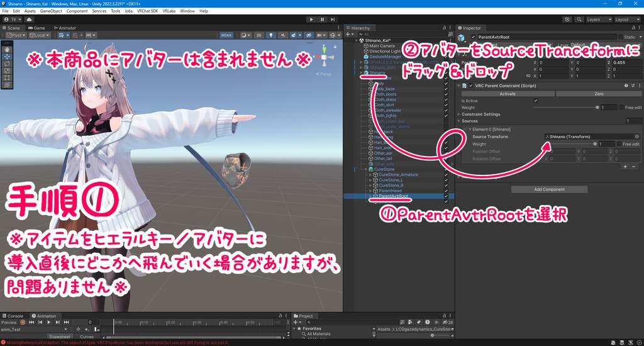Disable the VRC Parent Constraint component checkbox
The width and height of the screenshot is (644, 346).
tap(470, 86)
